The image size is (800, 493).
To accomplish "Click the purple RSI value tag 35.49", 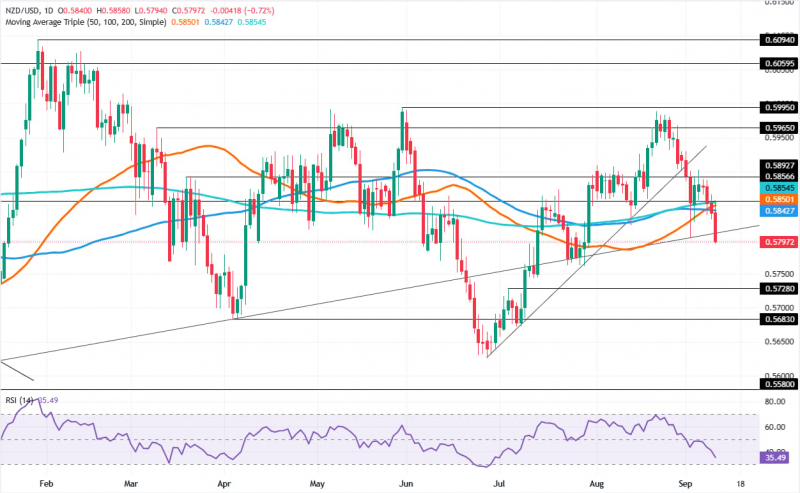I will pos(775,458).
